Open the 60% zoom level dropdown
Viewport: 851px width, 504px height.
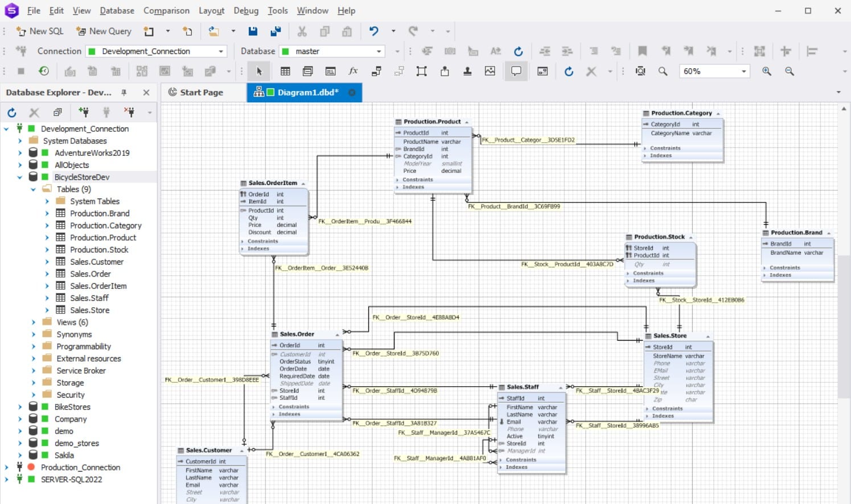[743, 71]
